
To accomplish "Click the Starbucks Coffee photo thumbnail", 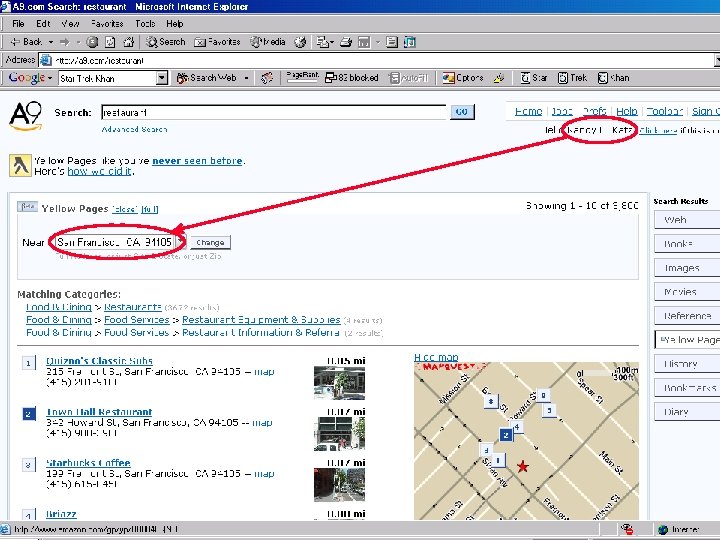I will [339, 484].
